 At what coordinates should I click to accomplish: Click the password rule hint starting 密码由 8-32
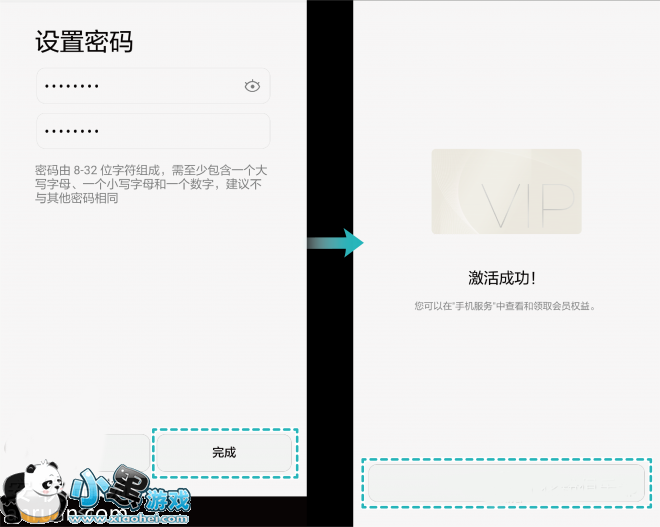coord(151,184)
